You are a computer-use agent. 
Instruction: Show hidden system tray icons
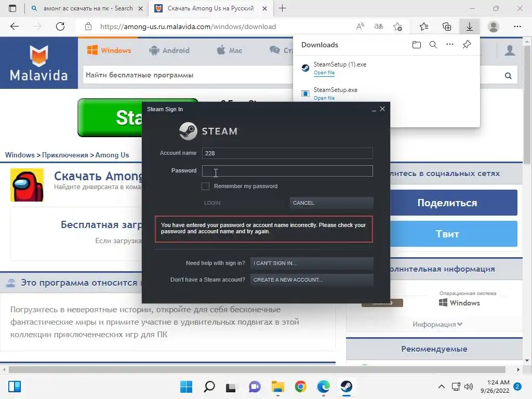click(442, 387)
